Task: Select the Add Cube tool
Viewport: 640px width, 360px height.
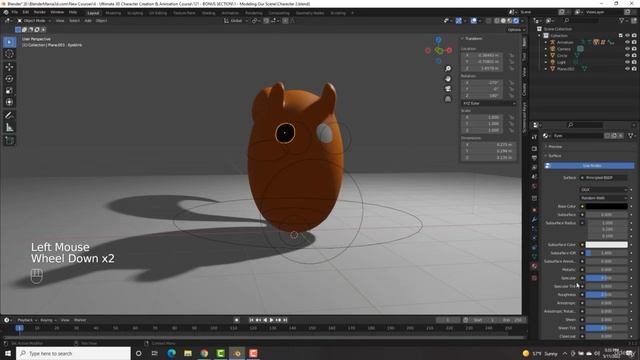Action: (9, 141)
